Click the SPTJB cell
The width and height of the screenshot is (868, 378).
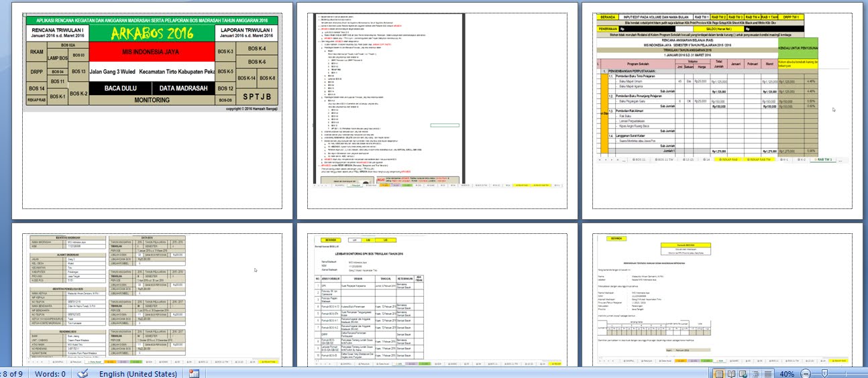tap(257, 97)
